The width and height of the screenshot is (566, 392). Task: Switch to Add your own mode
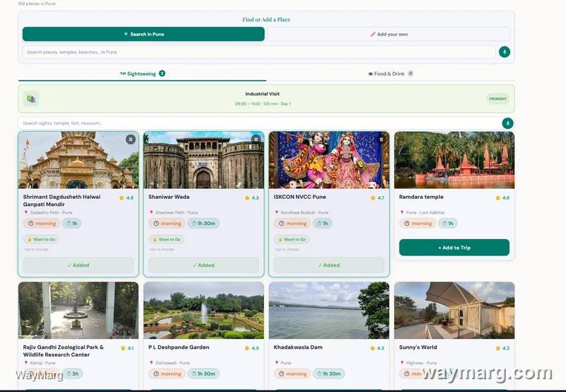coord(388,34)
